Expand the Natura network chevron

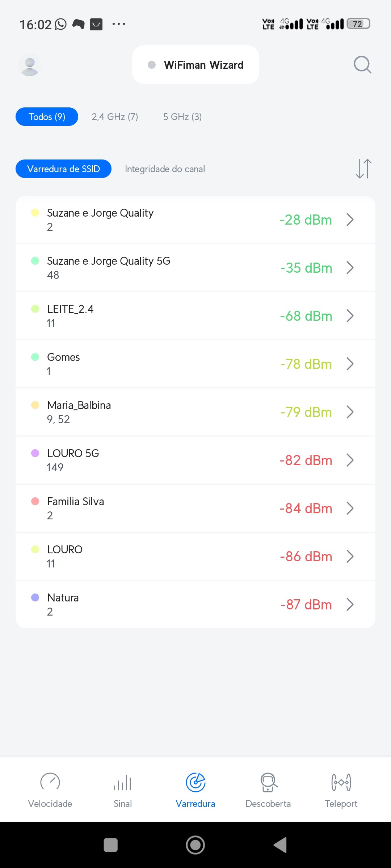coord(350,604)
